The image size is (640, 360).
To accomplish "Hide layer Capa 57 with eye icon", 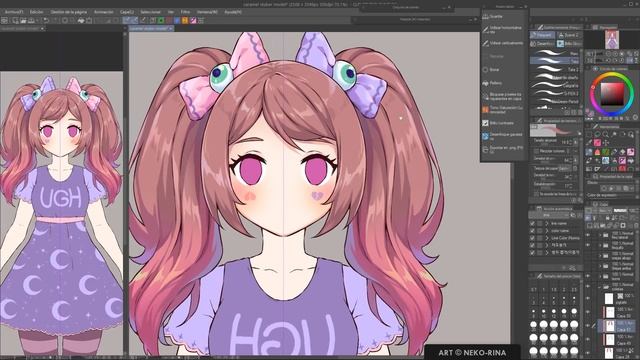I will click(588, 326).
